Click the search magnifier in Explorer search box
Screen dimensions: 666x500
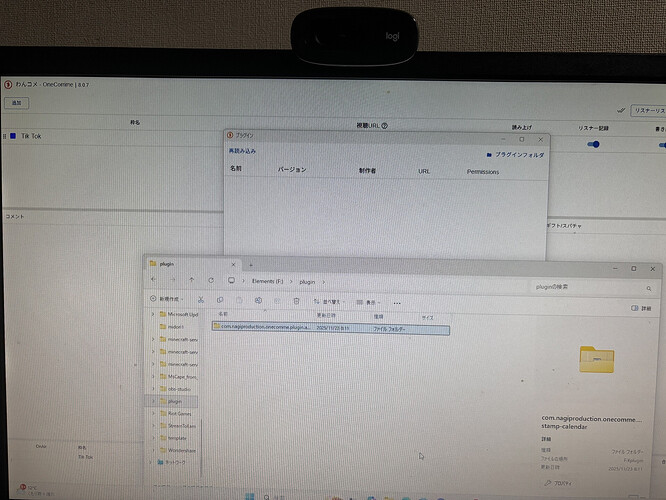(649, 288)
